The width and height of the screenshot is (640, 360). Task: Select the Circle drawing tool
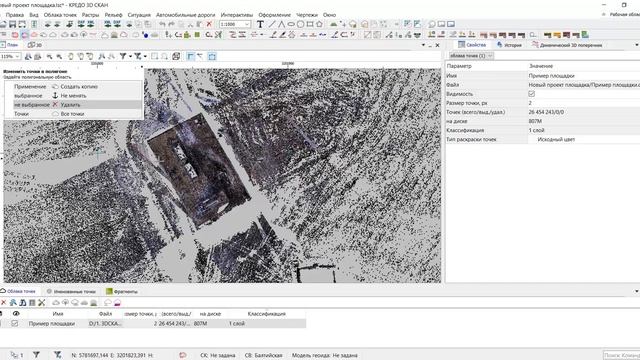tap(300, 24)
